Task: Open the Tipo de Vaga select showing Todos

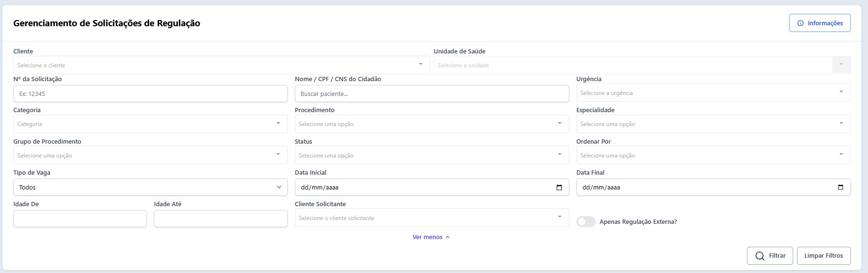Action: pyautogui.click(x=151, y=187)
